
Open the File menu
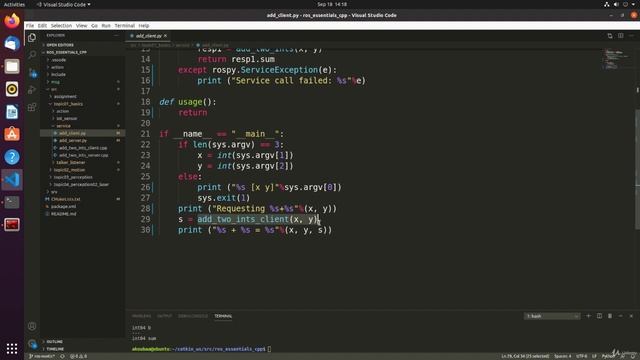30,25
